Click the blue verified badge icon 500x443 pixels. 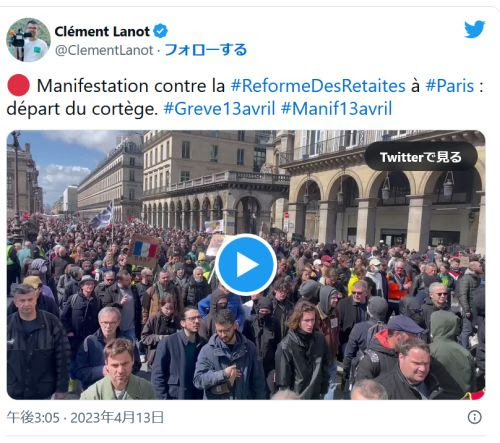pyautogui.click(x=160, y=31)
